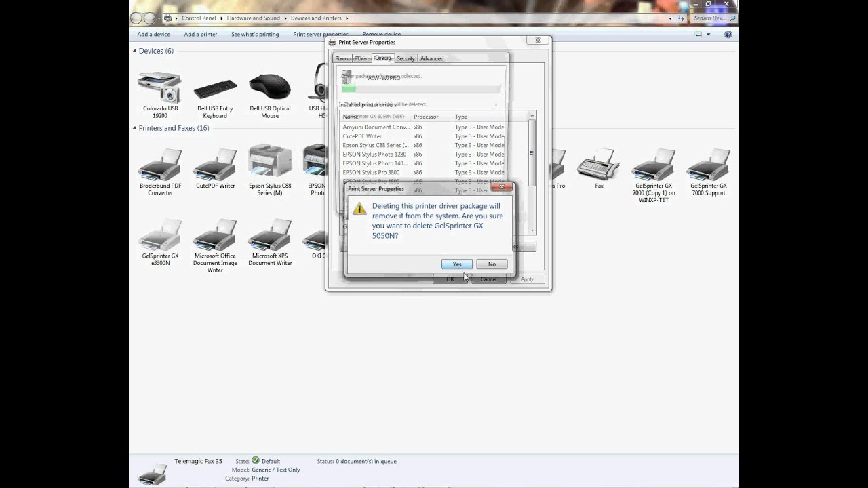868x488 pixels.
Task: Click the warning icon in the dialog
Action: [x=360, y=209]
